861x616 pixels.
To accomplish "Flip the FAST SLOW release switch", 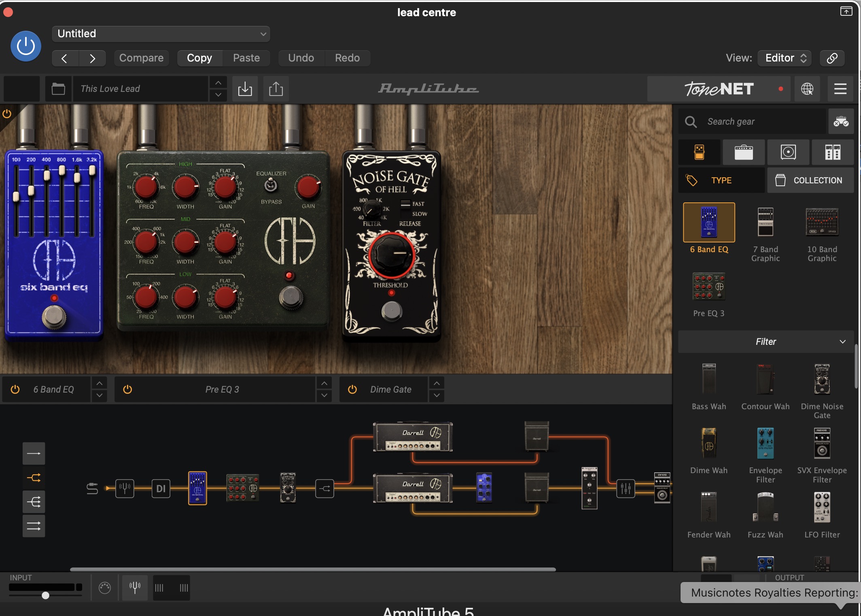I will tap(405, 204).
